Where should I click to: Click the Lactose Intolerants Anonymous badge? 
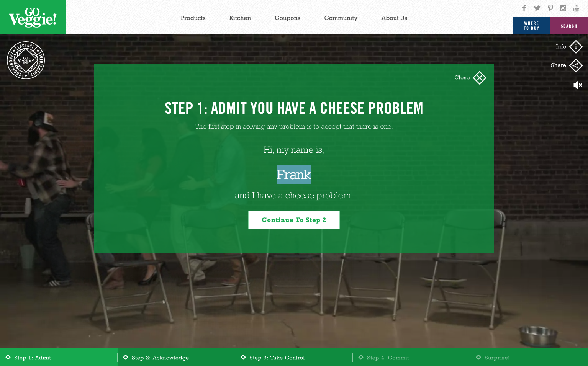[x=26, y=60]
